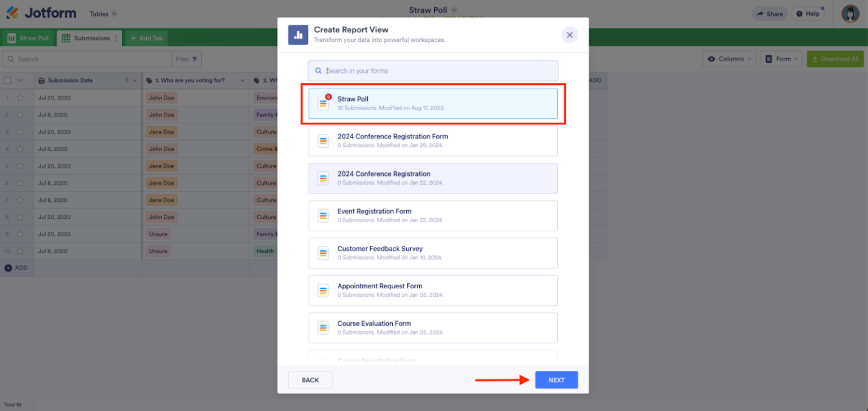868x411 pixels.
Task: Click the magnifier icon in the forms search bar
Action: pyautogui.click(x=318, y=70)
